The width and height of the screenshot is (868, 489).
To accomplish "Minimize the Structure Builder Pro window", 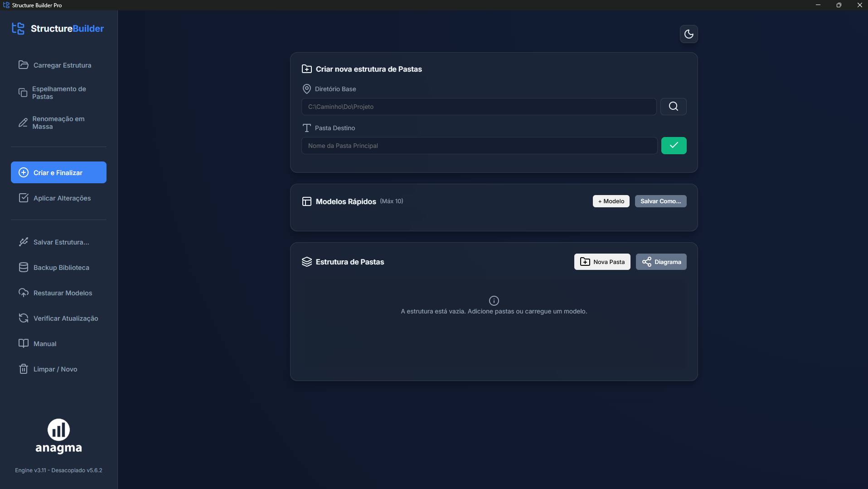I will pos(818,5).
